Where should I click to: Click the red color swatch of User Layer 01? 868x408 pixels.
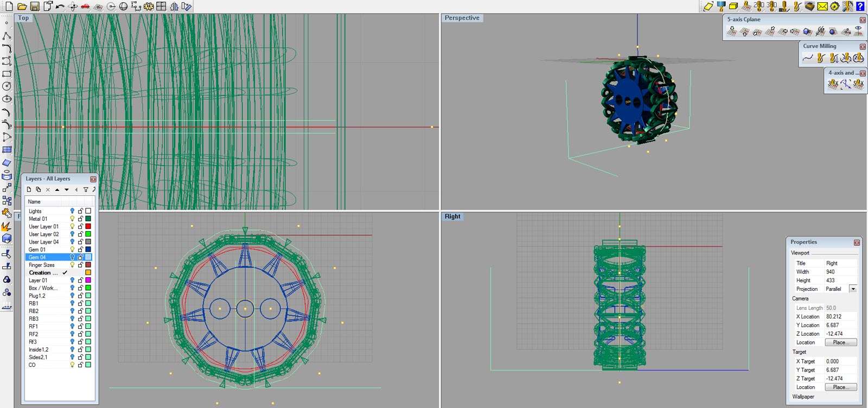(x=88, y=226)
